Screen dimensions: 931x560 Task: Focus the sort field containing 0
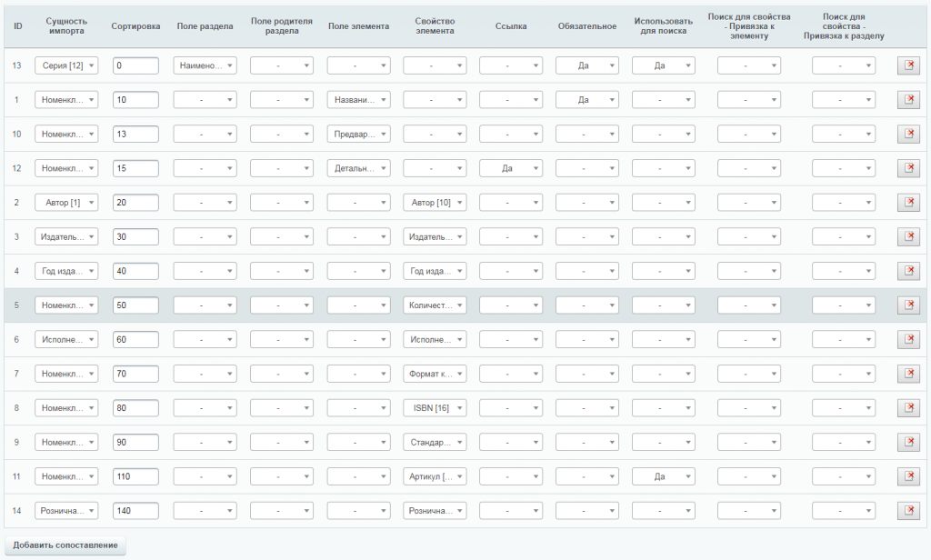(136, 65)
